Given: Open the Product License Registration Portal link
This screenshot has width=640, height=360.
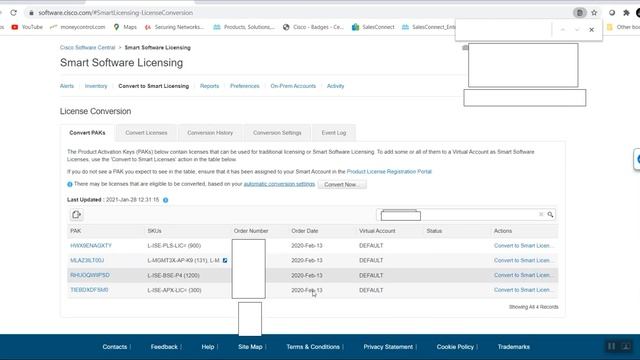Looking at the screenshot, I should click(389, 172).
